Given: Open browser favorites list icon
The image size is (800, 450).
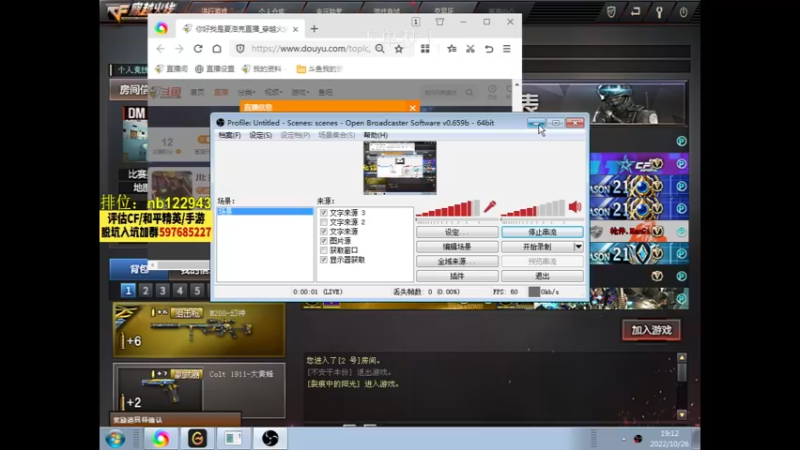Looking at the screenshot, I should (x=452, y=49).
